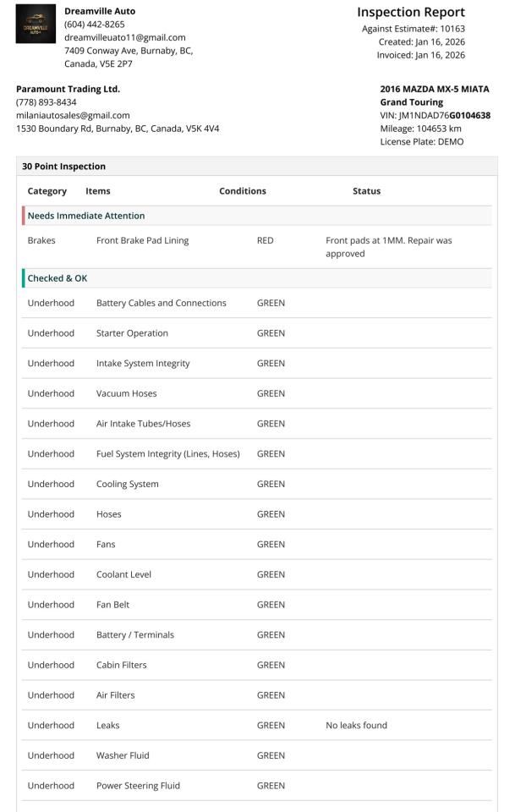Click the 30 Point Inspection header

(63, 167)
